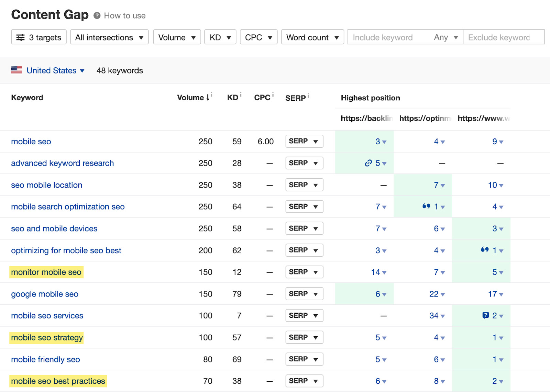The image size is (550, 392).
Task: Click the Volume column info icon
Action: point(212,94)
